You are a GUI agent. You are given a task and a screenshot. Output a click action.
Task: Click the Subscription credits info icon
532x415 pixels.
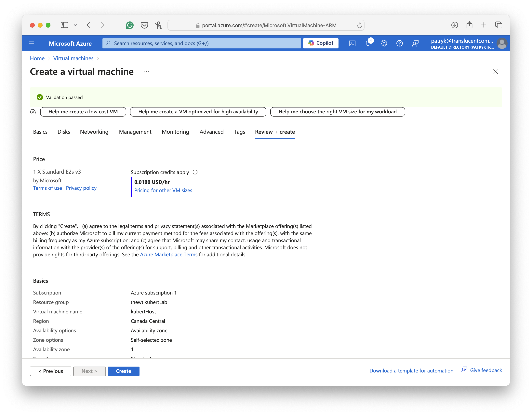point(195,172)
